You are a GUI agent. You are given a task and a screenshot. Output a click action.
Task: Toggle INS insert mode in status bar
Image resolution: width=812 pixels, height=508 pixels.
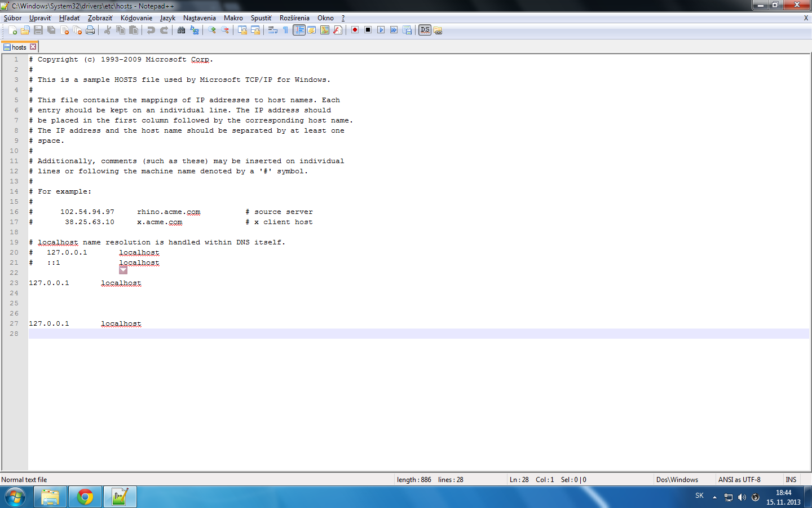pos(791,480)
